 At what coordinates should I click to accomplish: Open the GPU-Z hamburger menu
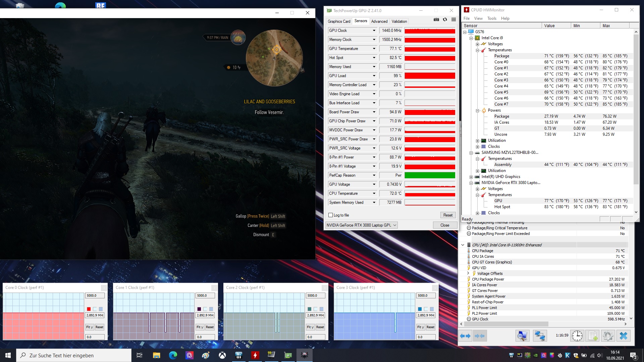click(453, 20)
